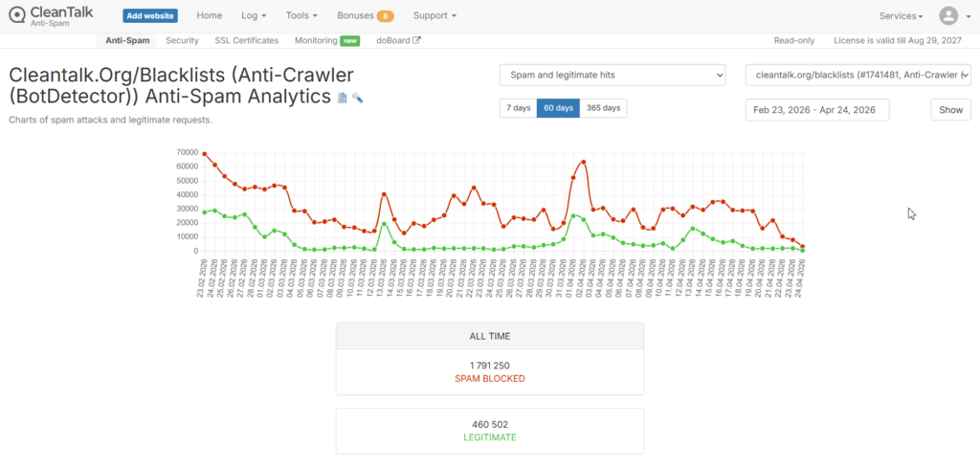Select the 60 days range
This screenshot has width=980, height=468.
coord(558,108)
